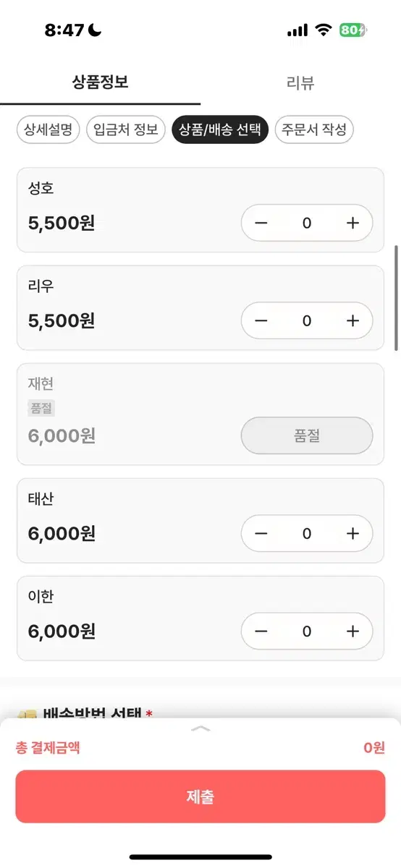This screenshot has width=401, height=868.
Task: Go to 주문서 작성 section chip
Action: 313,130
